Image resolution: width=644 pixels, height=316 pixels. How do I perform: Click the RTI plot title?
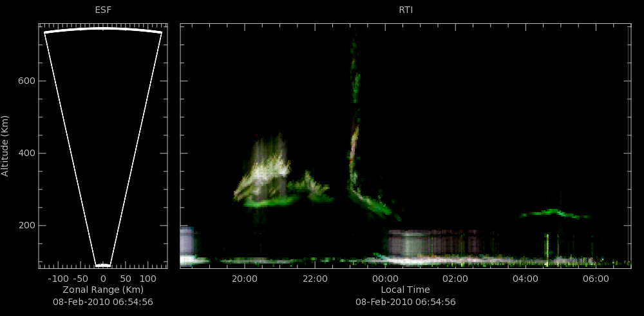(x=405, y=10)
